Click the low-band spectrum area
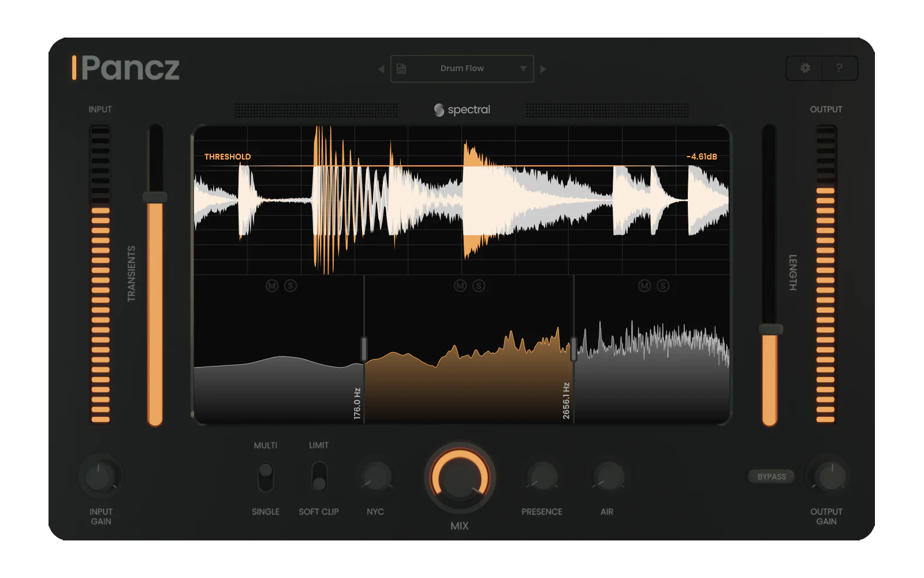 point(278,390)
